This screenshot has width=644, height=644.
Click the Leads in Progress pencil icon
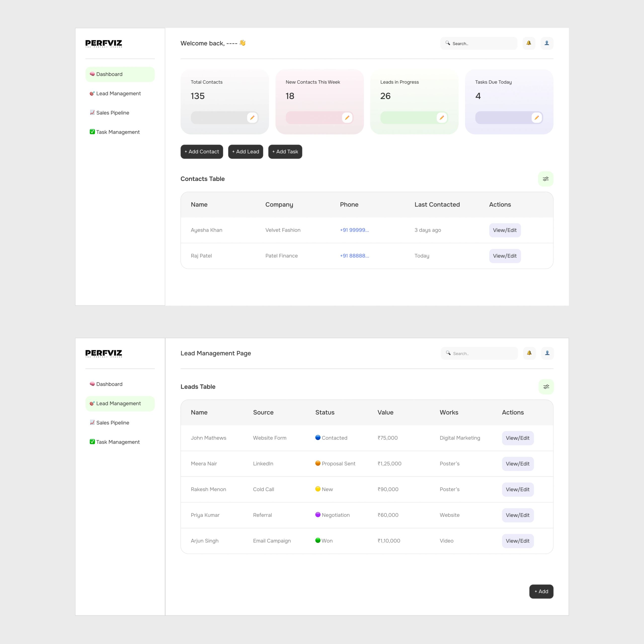pos(442,118)
